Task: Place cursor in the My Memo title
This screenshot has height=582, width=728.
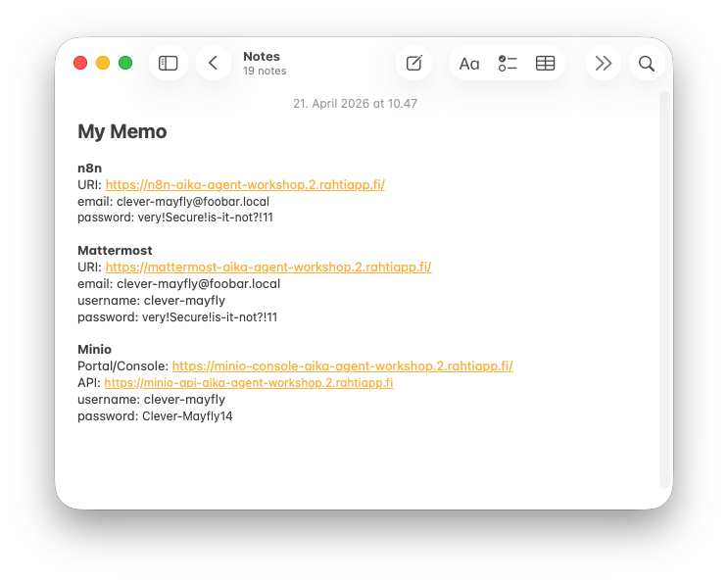Action: click(x=122, y=131)
